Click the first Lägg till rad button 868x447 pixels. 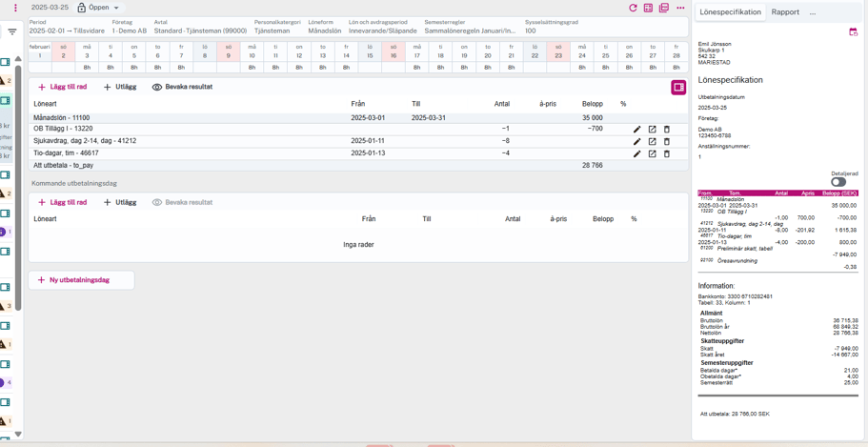click(63, 87)
